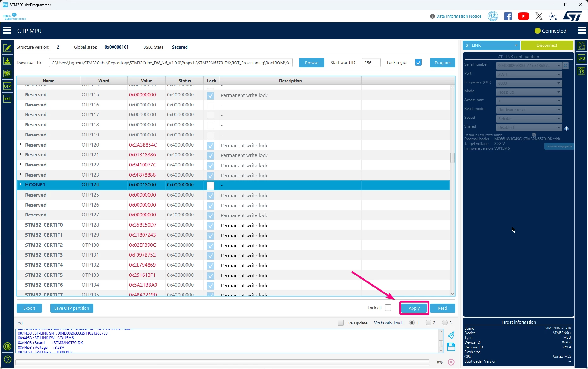This screenshot has height=369, width=588.
Task: Sort by the Status column header
Action: point(185,81)
